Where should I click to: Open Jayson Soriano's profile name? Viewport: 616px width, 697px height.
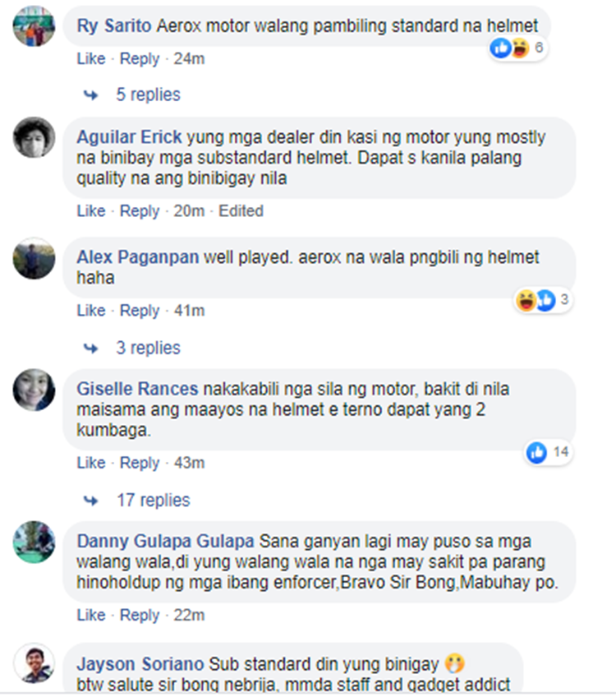pyautogui.click(x=140, y=664)
